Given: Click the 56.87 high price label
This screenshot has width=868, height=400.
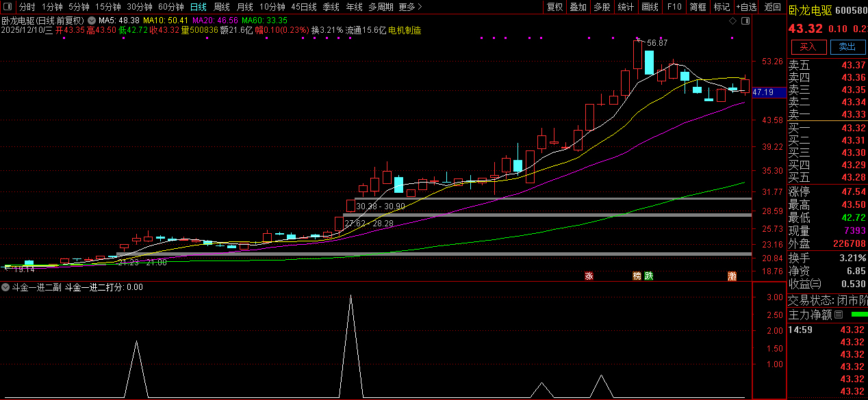Looking at the screenshot, I should point(656,42).
